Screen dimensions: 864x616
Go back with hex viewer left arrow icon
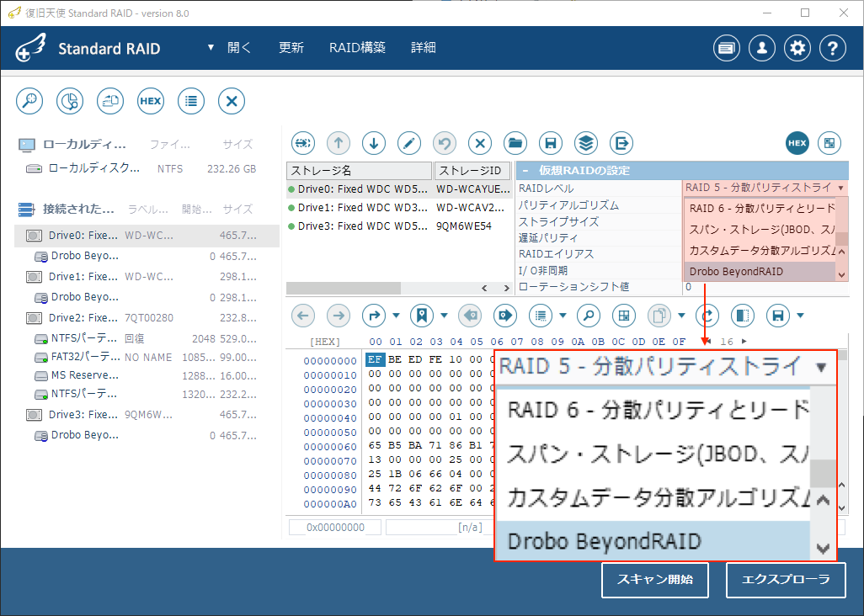tap(303, 316)
